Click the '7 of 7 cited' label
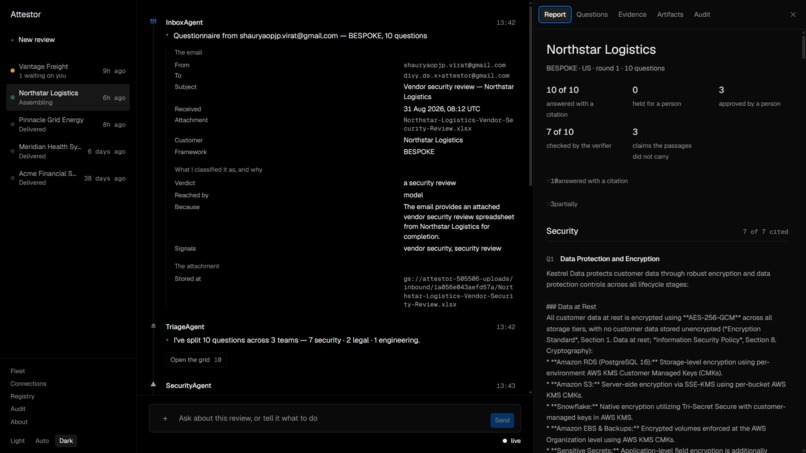 765,232
